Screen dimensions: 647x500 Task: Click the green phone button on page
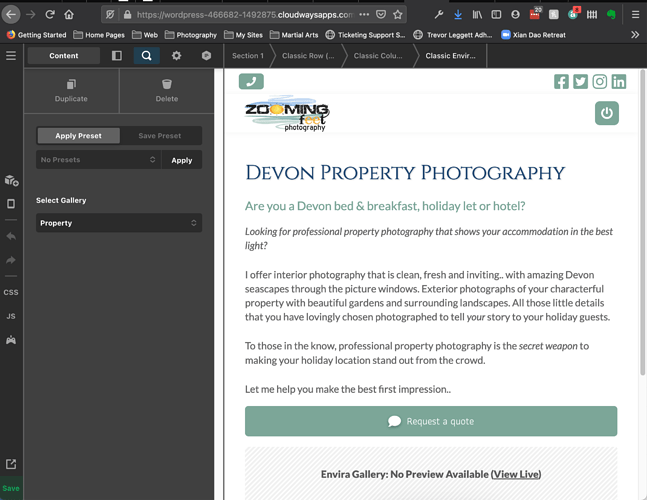251,82
